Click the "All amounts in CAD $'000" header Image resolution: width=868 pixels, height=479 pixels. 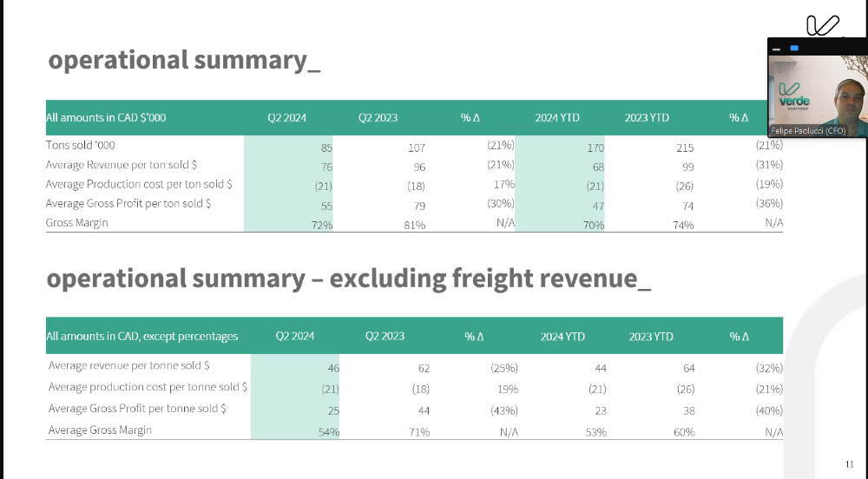pos(106,117)
